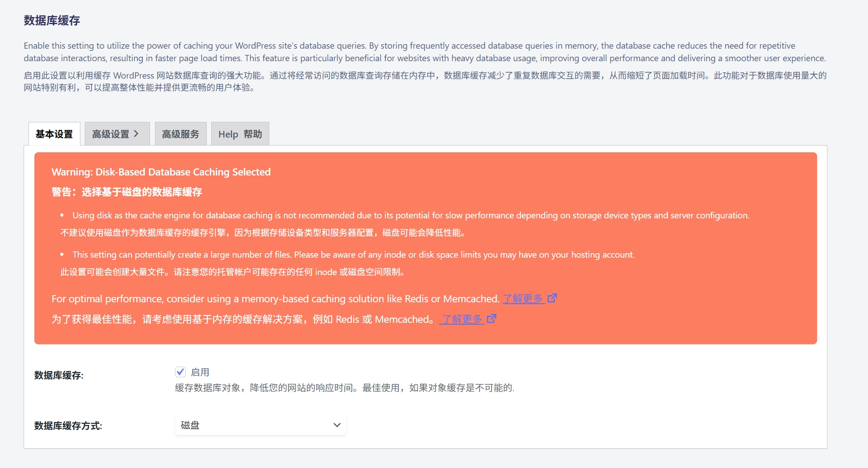Click the 不建议使用磁盘作为数据库缓存 warning line
This screenshot has height=468, width=868.
pos(263,233)
